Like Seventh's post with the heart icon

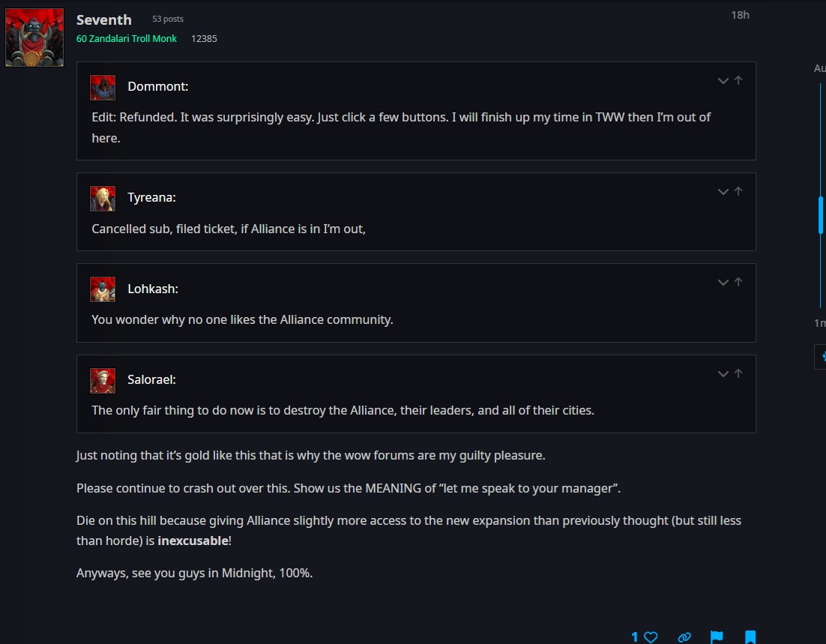tap(651, 637)
